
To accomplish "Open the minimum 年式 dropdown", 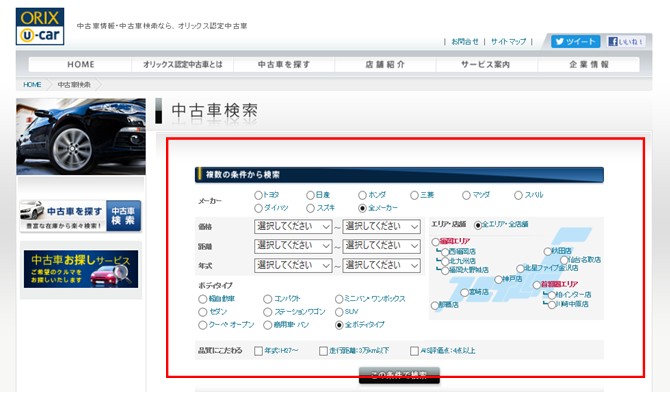I will (x=293, y=265).
